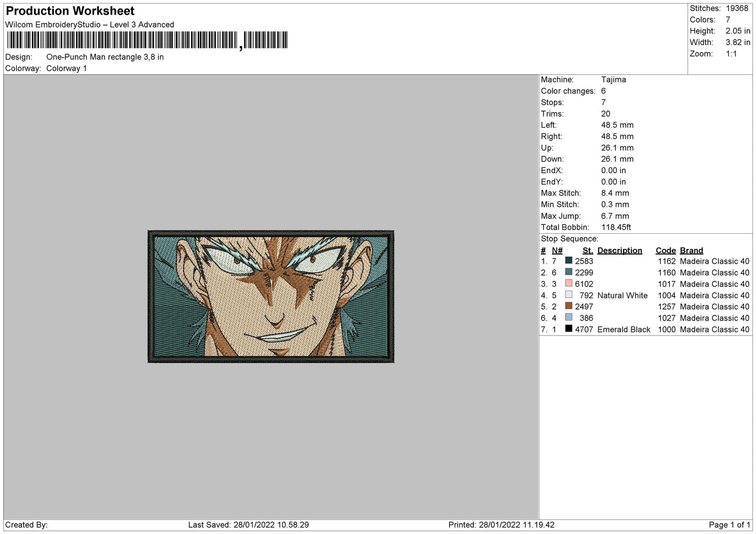The width and height of the screenshot is (756, 534).
Task: Click the Max Jump value '6.7 mm'
Action: 615,216
